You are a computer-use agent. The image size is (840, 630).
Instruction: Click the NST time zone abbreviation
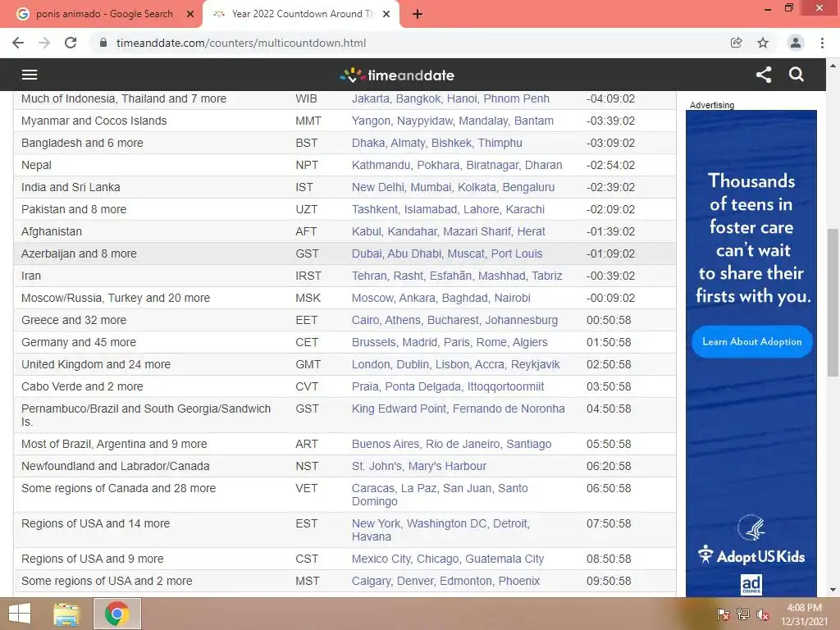[x=307, y=466]
